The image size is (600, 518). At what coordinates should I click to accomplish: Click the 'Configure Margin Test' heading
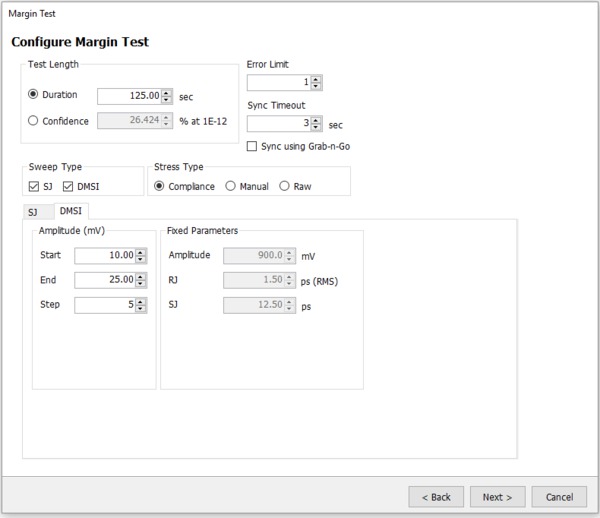point(80,42)
